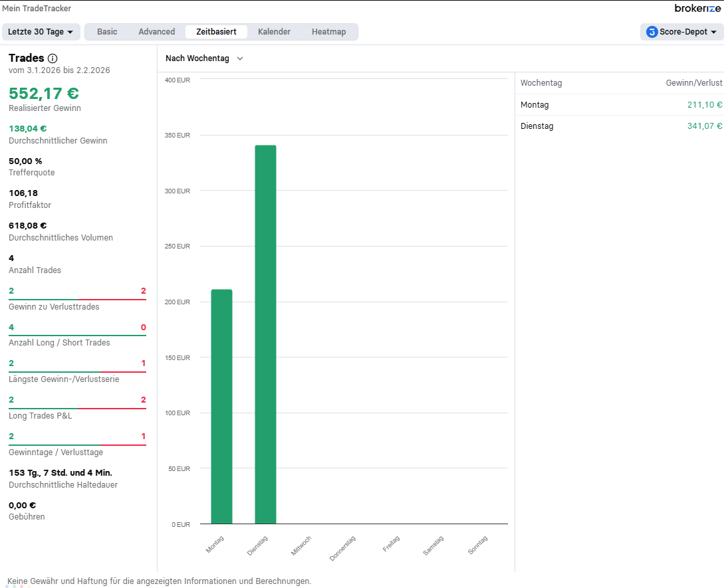Viewport: 724px width, 588px height.
Task: Click the info icon next to Trades
Action: tap(53, 58)
